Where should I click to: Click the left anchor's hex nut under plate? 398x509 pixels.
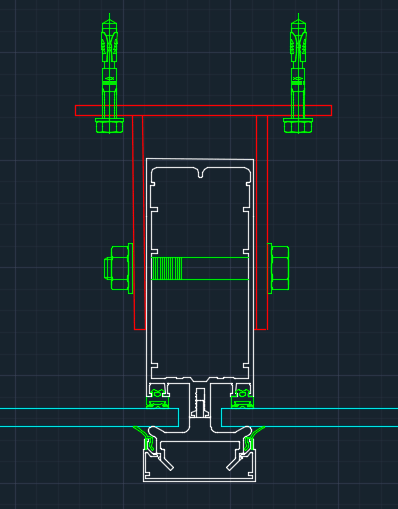point(109,126)
